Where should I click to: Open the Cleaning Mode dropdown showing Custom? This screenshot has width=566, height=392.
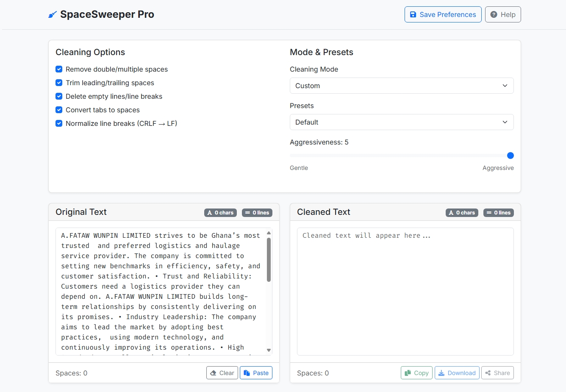[402, 86]
